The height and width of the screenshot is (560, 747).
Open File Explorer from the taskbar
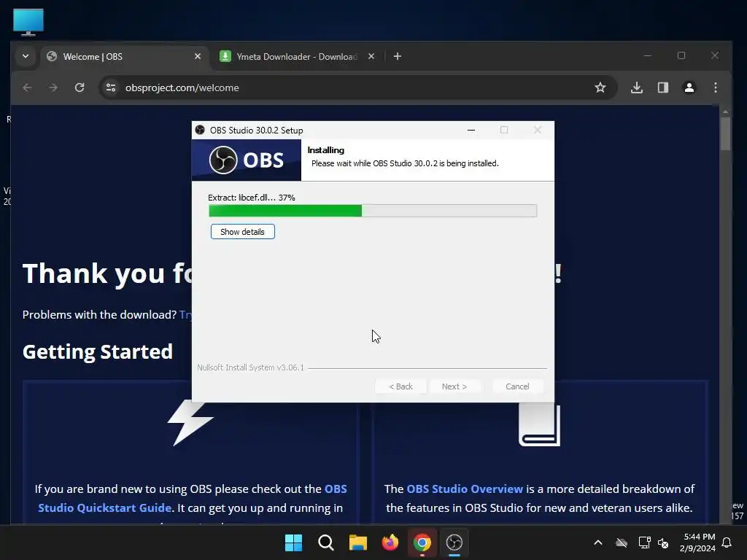[x=357, y=542]
